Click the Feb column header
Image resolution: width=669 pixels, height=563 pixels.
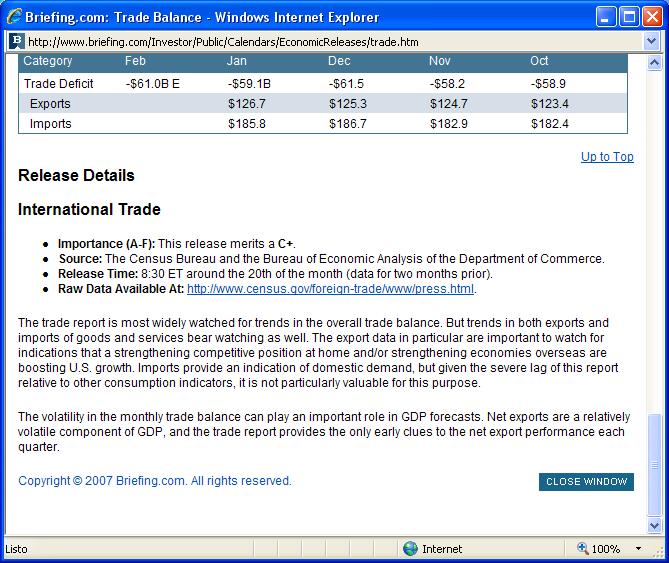pos(135,61)
